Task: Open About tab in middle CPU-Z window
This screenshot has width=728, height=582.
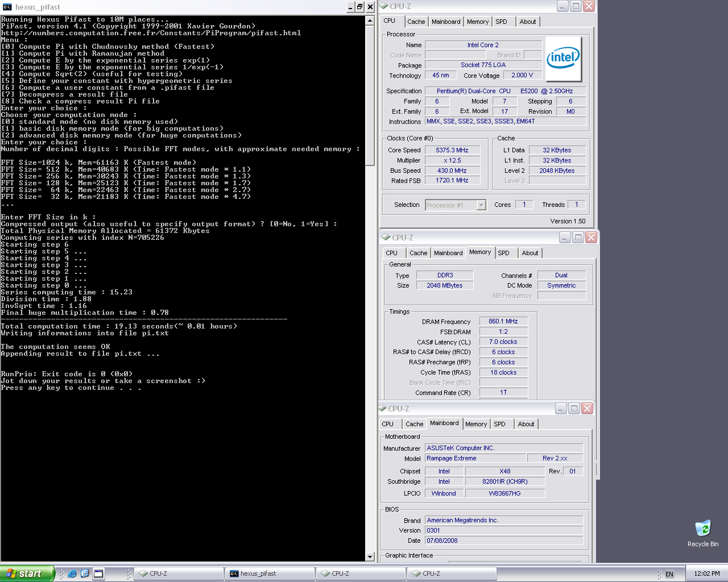Action: (530, 253)
